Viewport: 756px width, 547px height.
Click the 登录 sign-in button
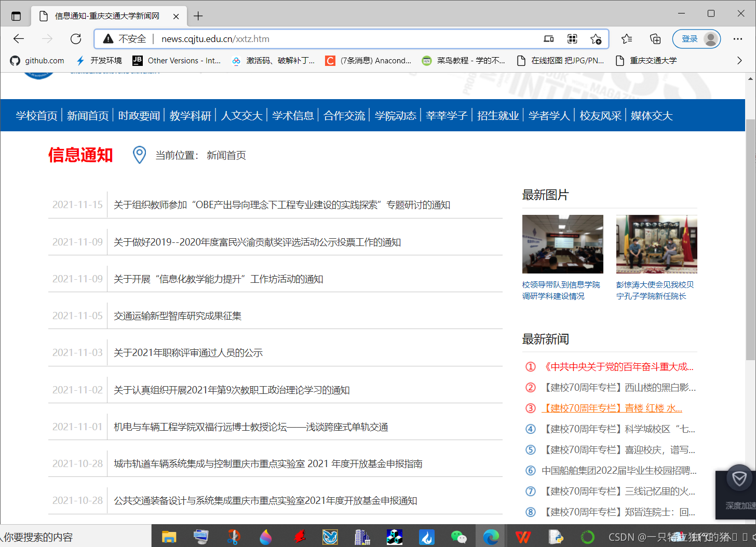(x=696, y=39)
